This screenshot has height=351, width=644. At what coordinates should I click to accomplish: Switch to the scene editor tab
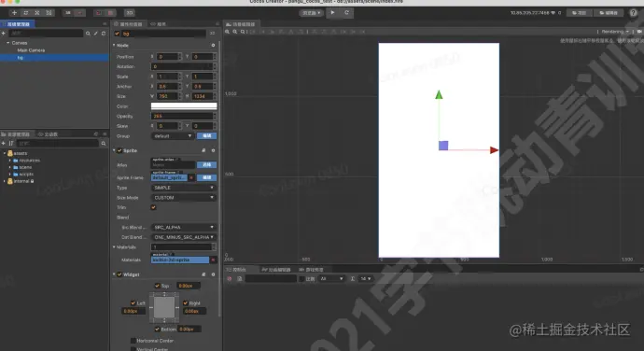click(241, 24)
